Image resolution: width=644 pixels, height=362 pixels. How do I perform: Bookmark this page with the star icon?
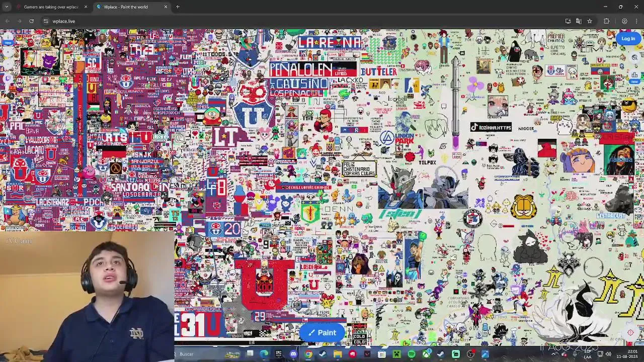tap(590, 21)
